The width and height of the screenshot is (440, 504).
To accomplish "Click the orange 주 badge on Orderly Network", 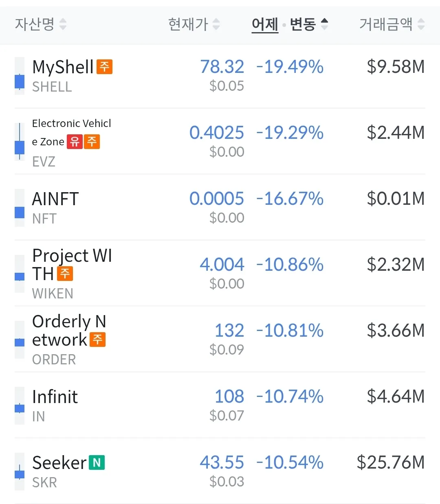I will pos(97,340).
